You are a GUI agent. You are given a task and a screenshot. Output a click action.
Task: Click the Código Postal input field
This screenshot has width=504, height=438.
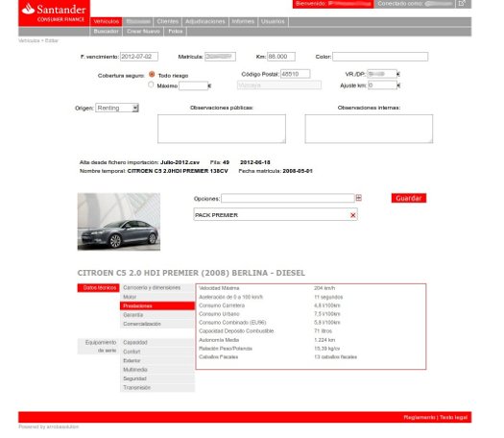[x=296, y=74]
